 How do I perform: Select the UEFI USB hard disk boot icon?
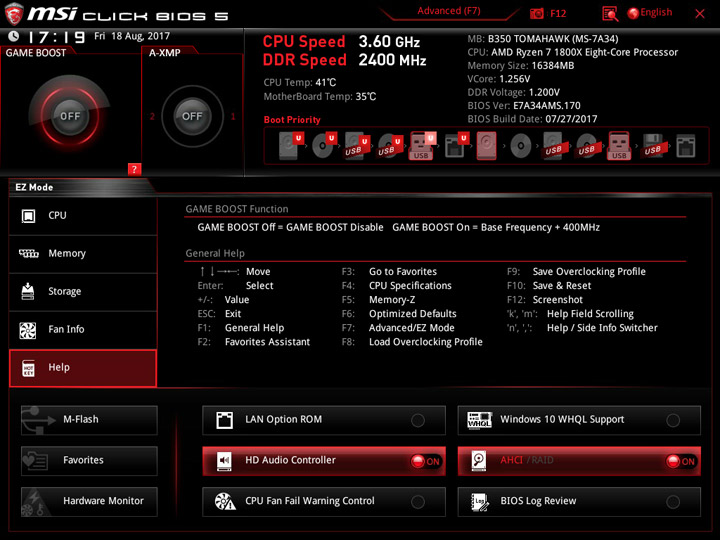[x=357, y=146]
